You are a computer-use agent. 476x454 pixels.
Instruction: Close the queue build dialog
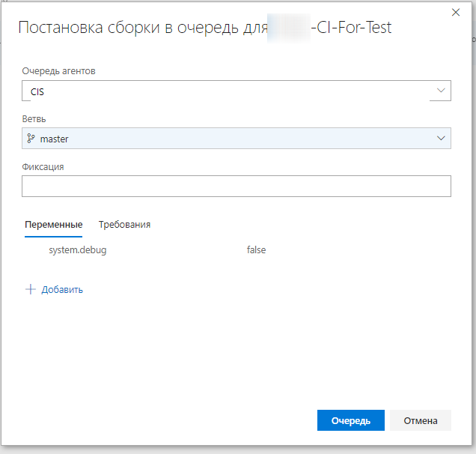(456, 11)
